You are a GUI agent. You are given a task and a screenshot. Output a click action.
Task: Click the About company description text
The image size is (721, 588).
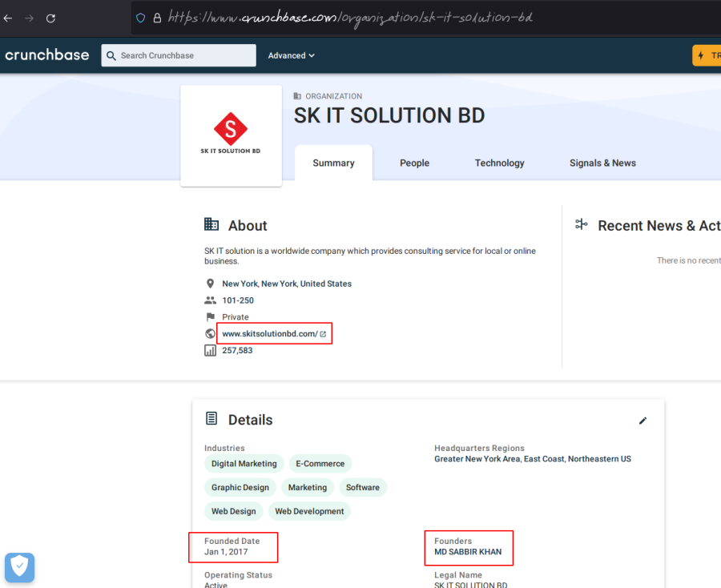point(370,256)
